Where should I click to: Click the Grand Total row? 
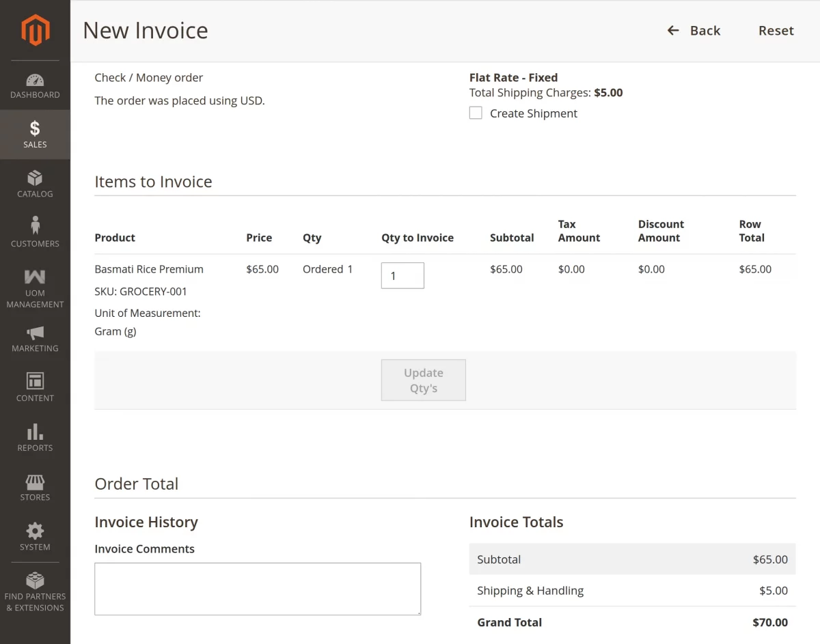[632, 622]
